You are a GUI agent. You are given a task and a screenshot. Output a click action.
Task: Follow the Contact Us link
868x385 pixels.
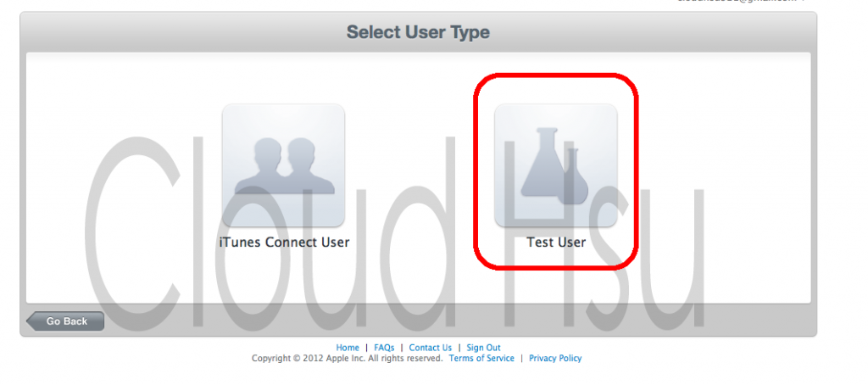tap(430, 348)
